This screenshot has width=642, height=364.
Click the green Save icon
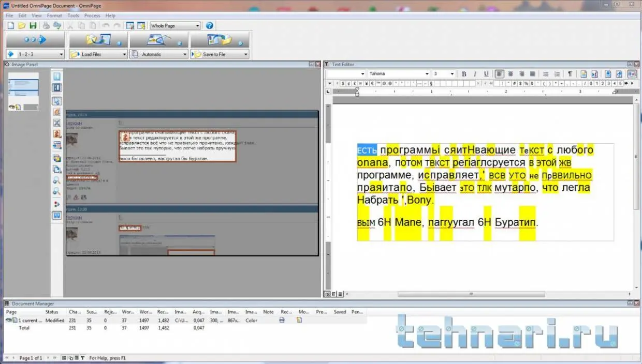pos(33,25)
